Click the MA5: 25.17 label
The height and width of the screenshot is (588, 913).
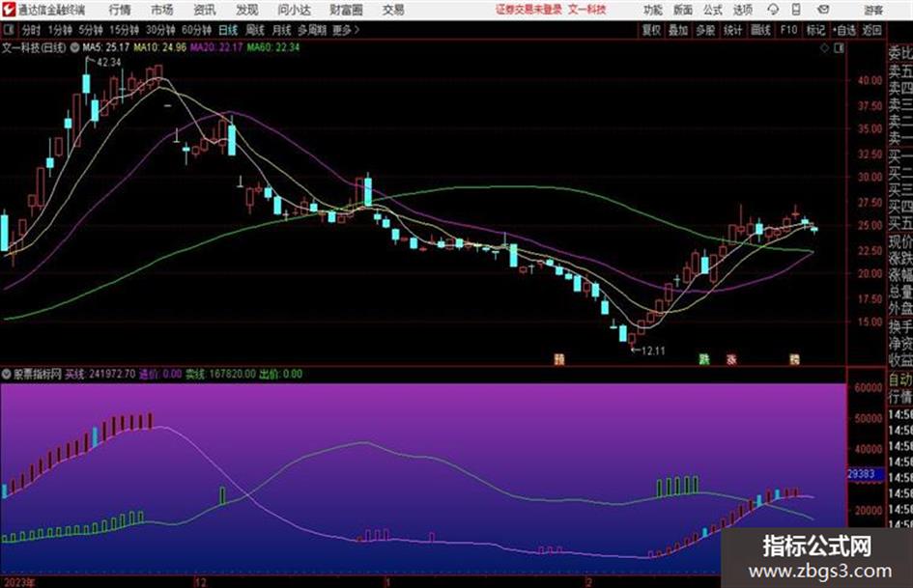coord(106,47)
